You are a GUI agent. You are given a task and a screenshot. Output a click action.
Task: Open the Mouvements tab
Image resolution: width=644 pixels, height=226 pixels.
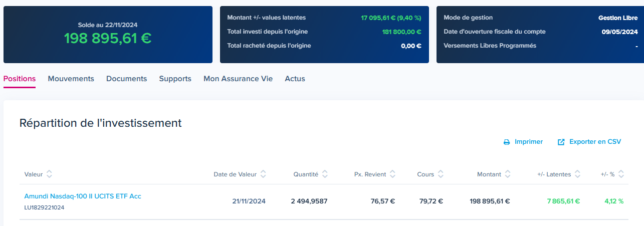coord(71,79)
